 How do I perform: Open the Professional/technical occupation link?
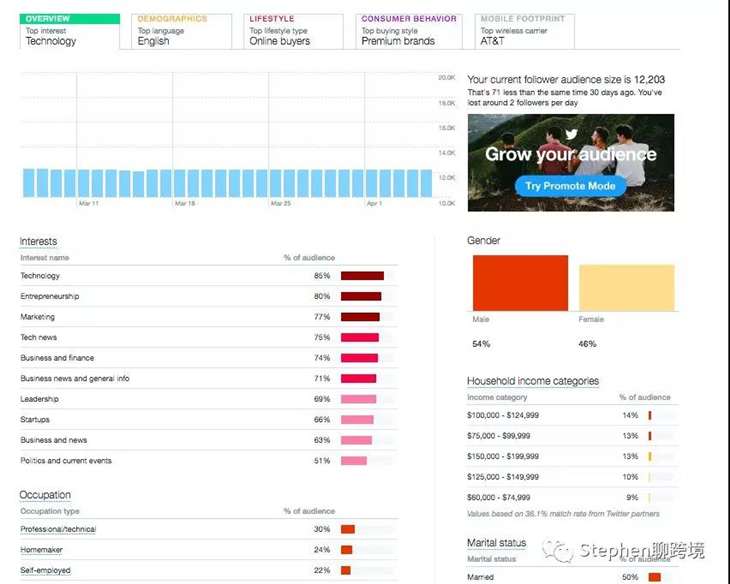click(58, 529)
